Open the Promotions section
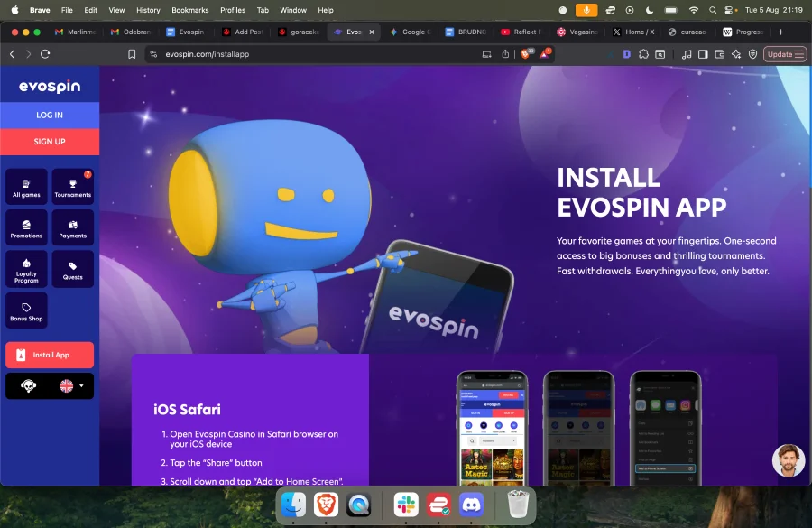Screen dimensions: 812x528 pyautogui.click(x=26, y=227)
